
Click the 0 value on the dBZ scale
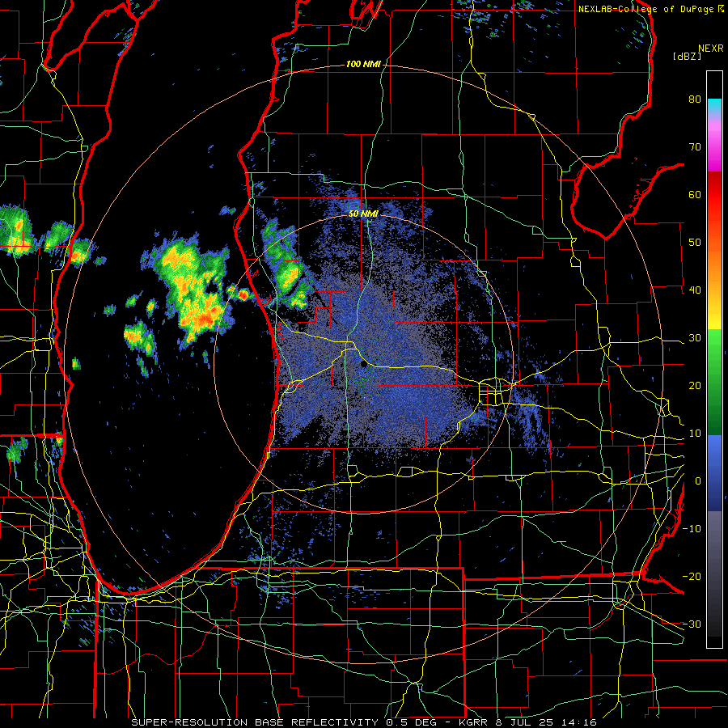coord(698,481)
